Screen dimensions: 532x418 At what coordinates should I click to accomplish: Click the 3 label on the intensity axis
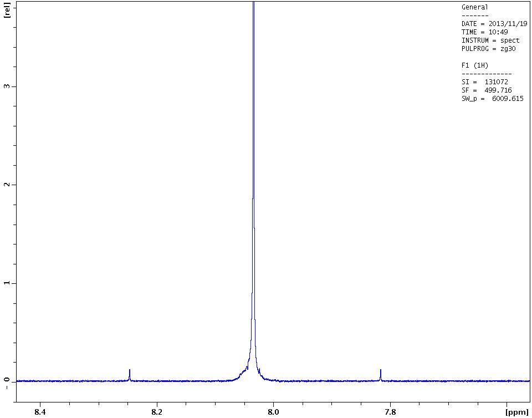(7, 86)
